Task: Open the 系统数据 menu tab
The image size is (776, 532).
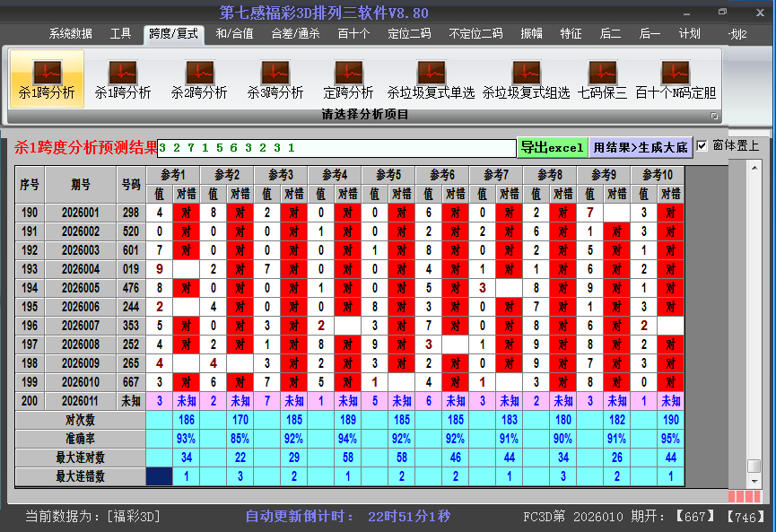Action: click(71, 34)
